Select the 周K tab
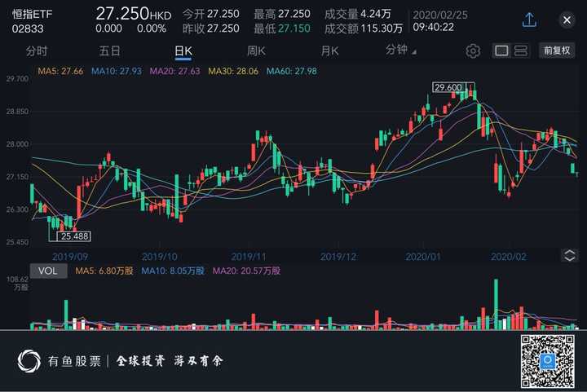587x392 pixels. coord(256,51)
